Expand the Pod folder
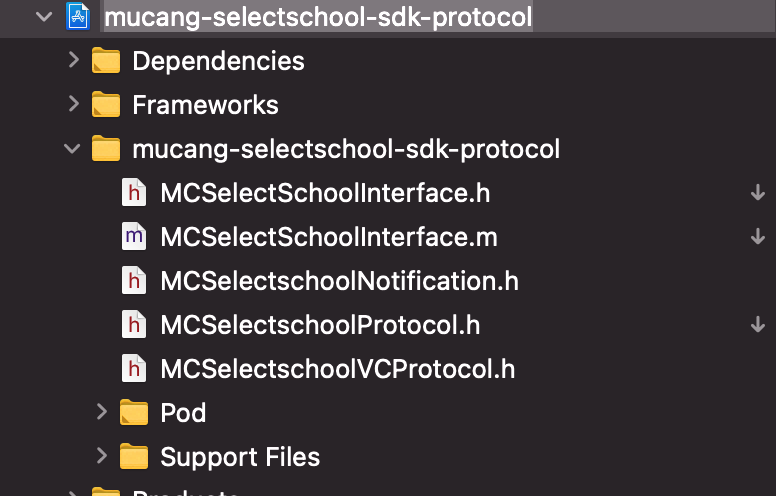776x496 pixels. pos(101,412)
